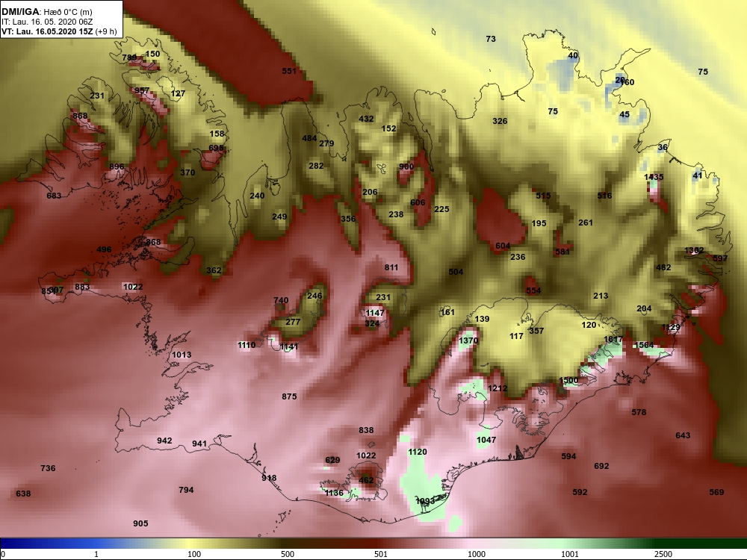Click the map value '516'

(x=604, y=196)
